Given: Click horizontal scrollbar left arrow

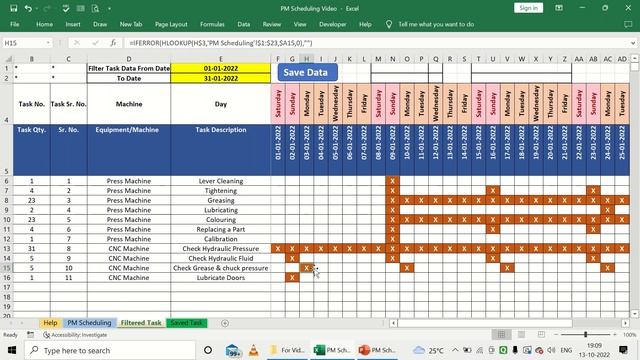Looking at the screenshot, I should [393, 323].
